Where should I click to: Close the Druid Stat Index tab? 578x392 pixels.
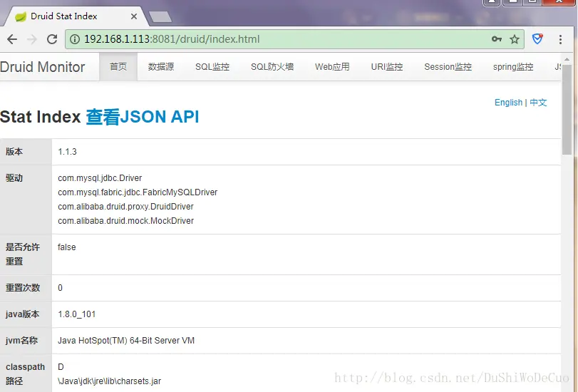click(134, 16)
